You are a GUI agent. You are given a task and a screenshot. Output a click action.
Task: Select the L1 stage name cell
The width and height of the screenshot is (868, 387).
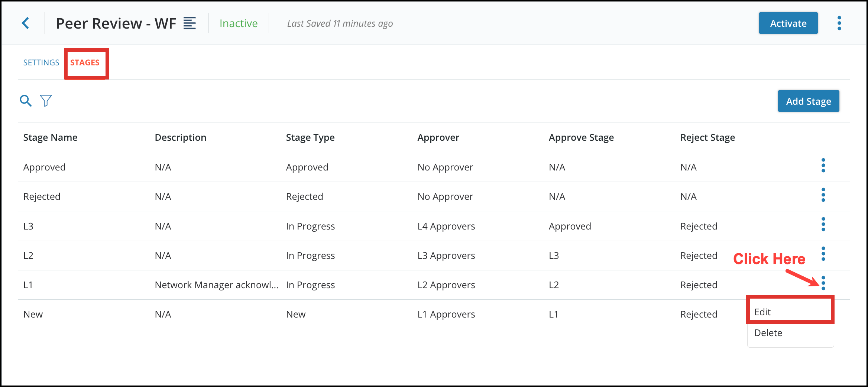(28, 285)
